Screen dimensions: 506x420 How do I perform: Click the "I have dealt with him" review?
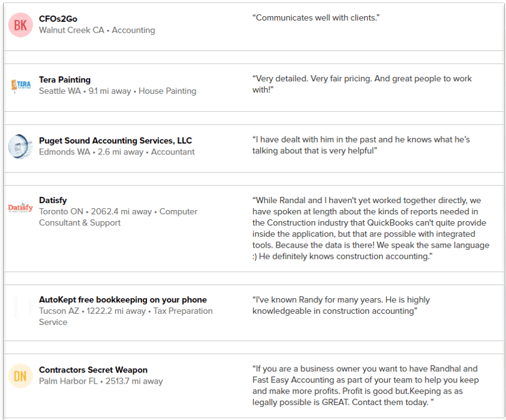361,145
